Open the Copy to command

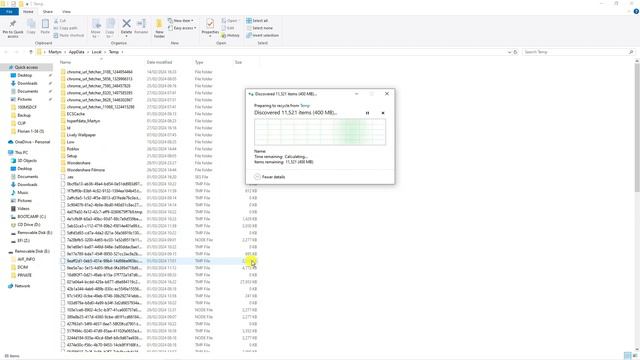coord(110,28)
